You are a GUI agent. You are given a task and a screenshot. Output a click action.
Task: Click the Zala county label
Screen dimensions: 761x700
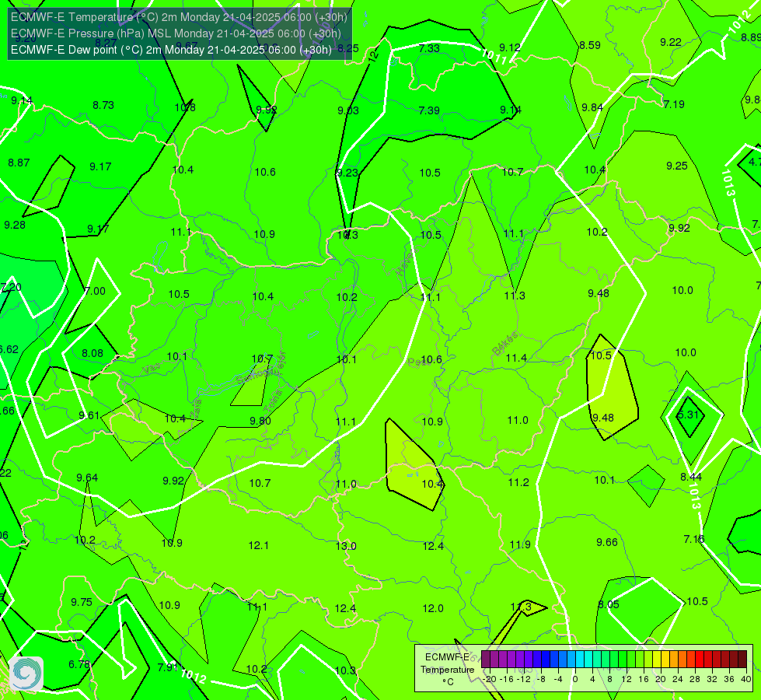196,409
